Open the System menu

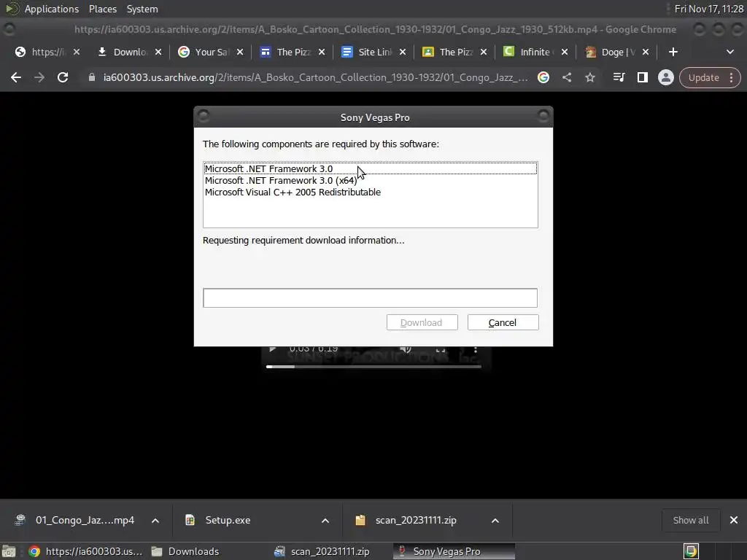[x=142, y=9]
